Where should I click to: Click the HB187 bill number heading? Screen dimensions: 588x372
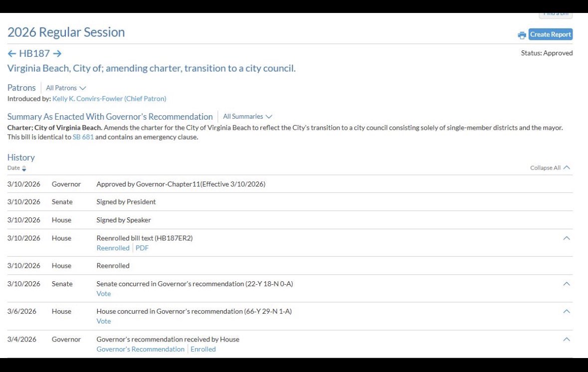point(34,54)
